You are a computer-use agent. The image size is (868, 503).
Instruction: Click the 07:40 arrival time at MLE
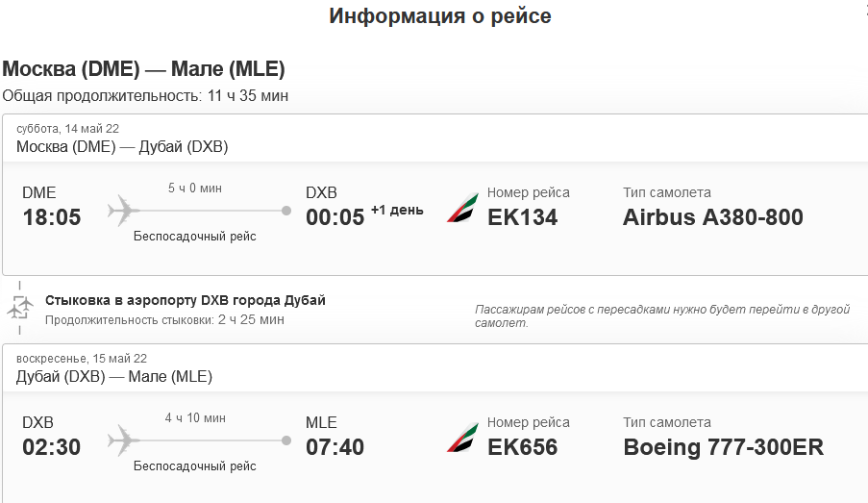335,448
